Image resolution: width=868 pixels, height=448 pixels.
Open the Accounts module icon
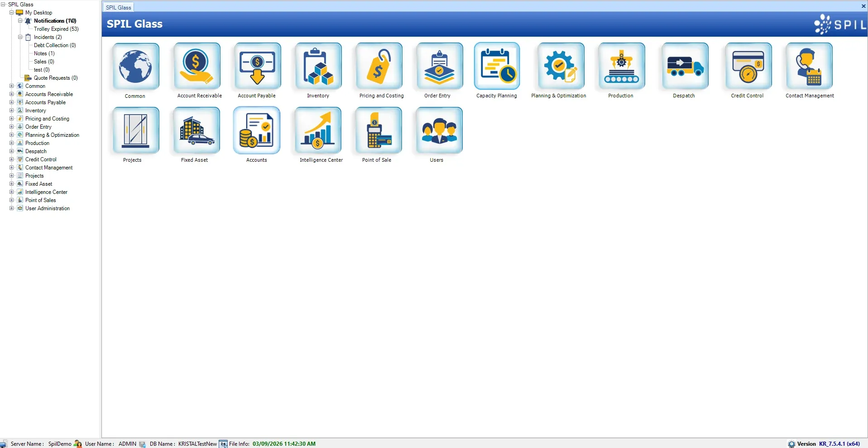257,130
